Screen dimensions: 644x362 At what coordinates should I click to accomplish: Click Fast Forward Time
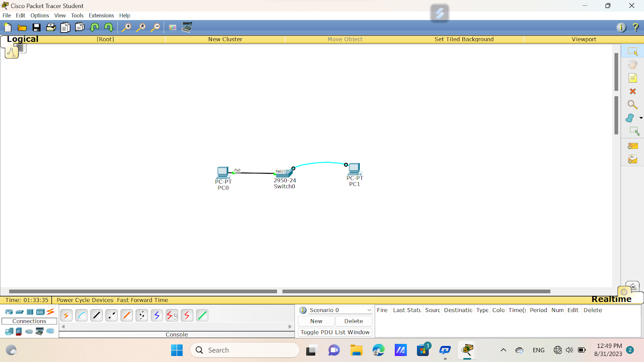(x=142, y=300)
